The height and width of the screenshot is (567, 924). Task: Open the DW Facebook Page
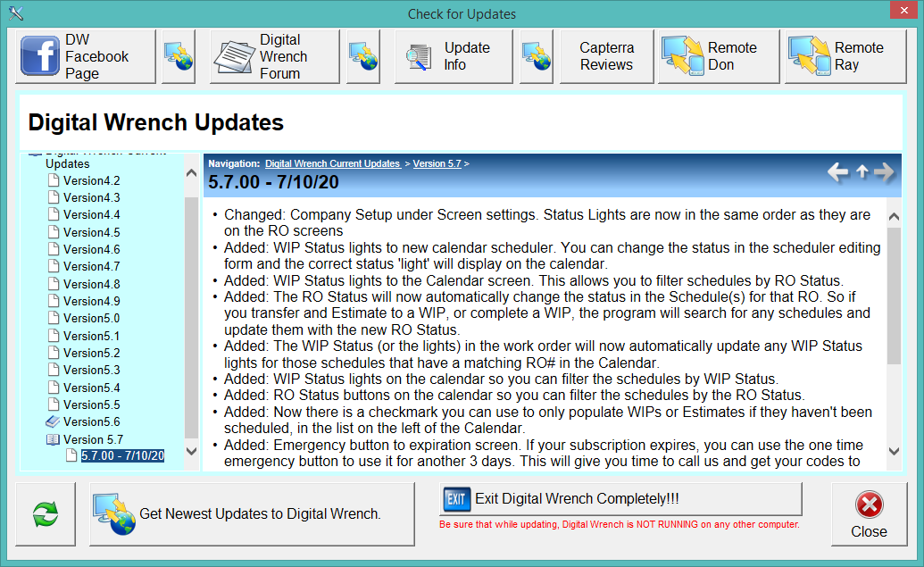(x=85, y=56)
